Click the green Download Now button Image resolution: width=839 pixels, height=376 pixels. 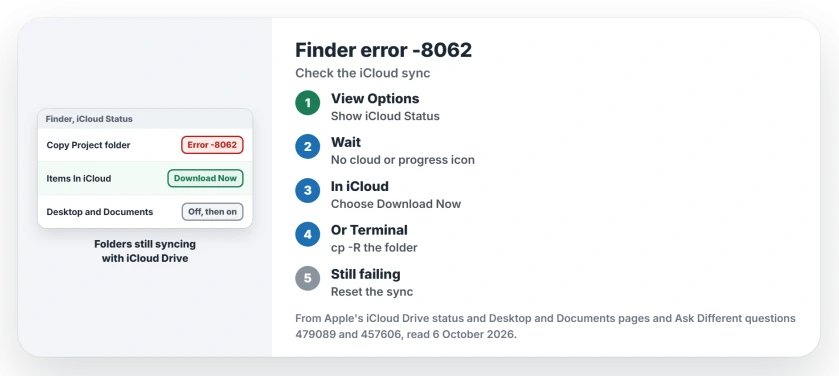[x=205, y=179]
